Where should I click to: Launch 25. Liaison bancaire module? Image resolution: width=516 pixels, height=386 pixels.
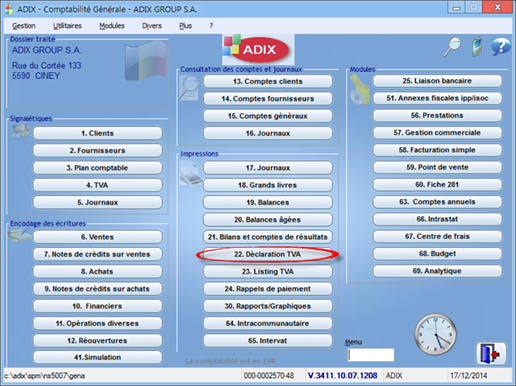[437, 81]
